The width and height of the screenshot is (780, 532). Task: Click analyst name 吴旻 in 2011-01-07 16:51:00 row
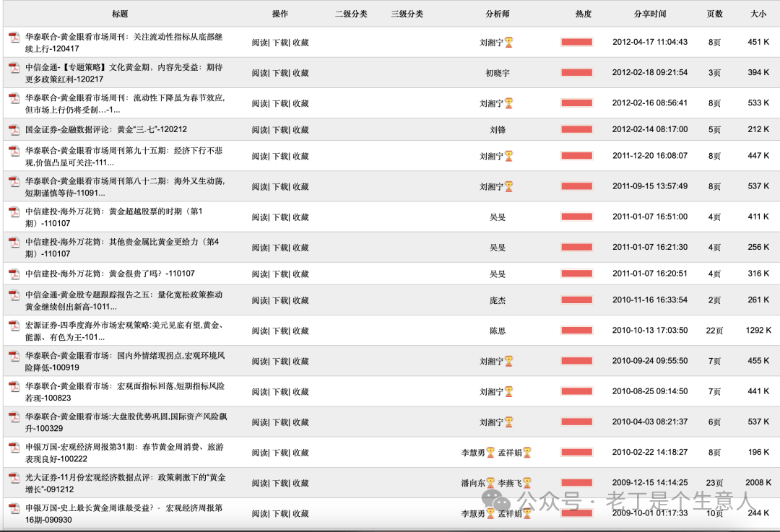pyautogui.click(x=498, y=217)
